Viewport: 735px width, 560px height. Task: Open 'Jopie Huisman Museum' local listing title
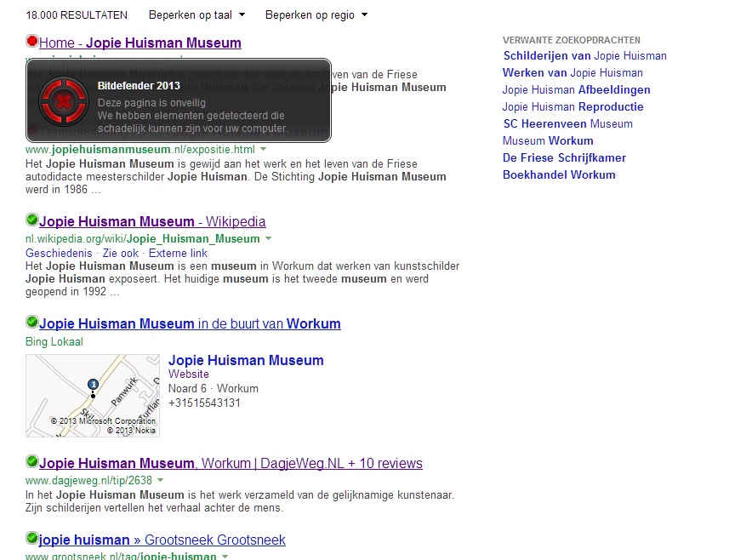click(x=246, y=360)
